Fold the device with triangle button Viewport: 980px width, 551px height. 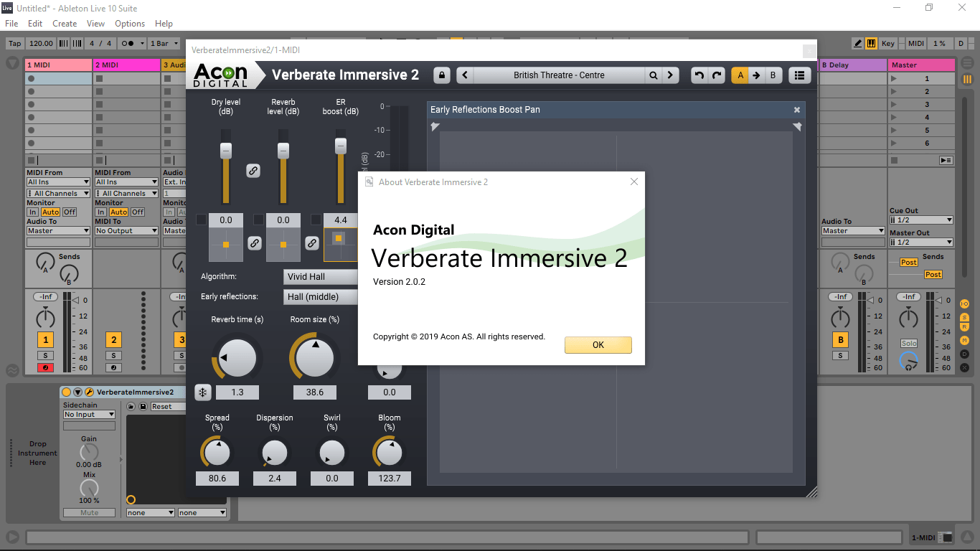point(77,392)
